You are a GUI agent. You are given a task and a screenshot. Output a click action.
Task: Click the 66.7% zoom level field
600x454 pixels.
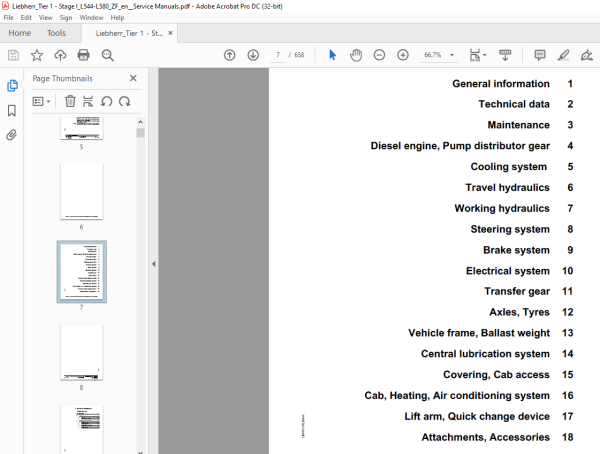[x=433, y=55]
